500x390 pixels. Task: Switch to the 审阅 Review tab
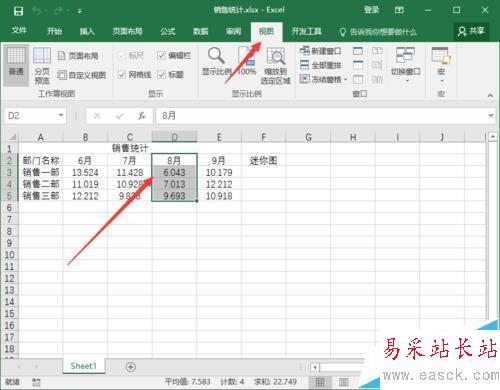click(x=233, y=31)
